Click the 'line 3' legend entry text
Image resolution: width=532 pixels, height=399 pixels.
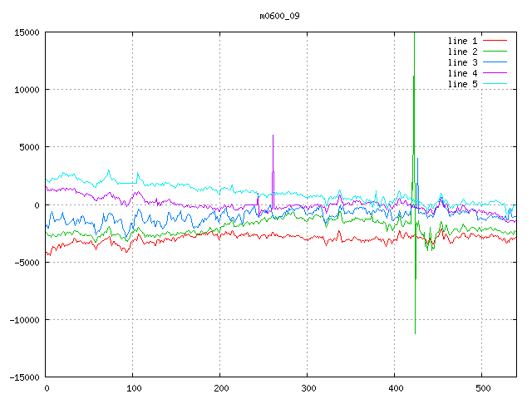click(x=462, y=62)
